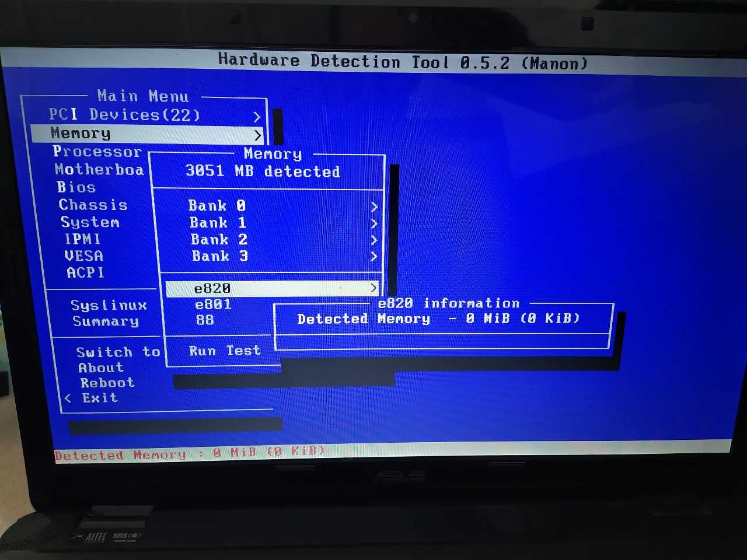The width and height of the screenshot is (747, 560).
Task: Select the 88 entry
Action: pyautogui.click(x=205, y=320)
